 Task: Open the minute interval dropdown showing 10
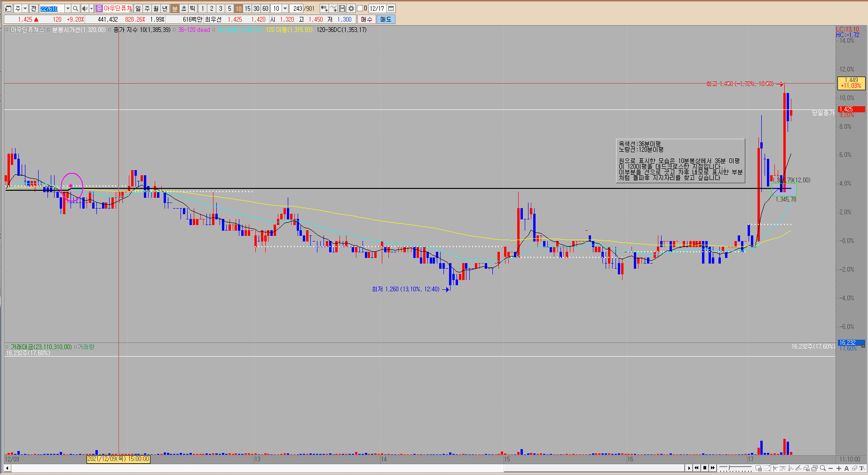pyautogui.click(x=285, y=8)
